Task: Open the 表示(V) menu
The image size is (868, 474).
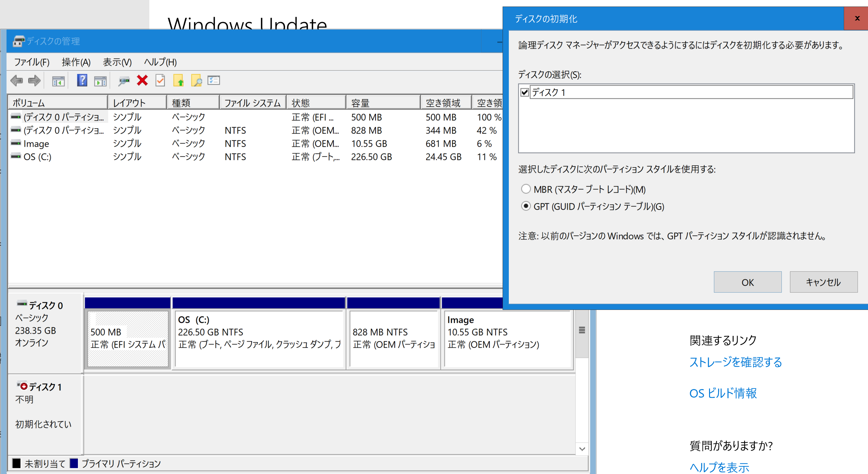Action: 117,62
